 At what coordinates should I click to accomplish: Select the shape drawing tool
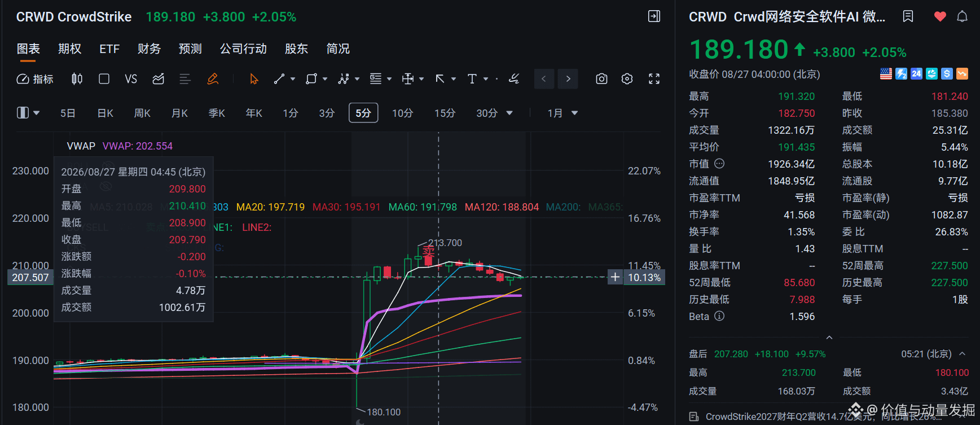tap(311, 79)
